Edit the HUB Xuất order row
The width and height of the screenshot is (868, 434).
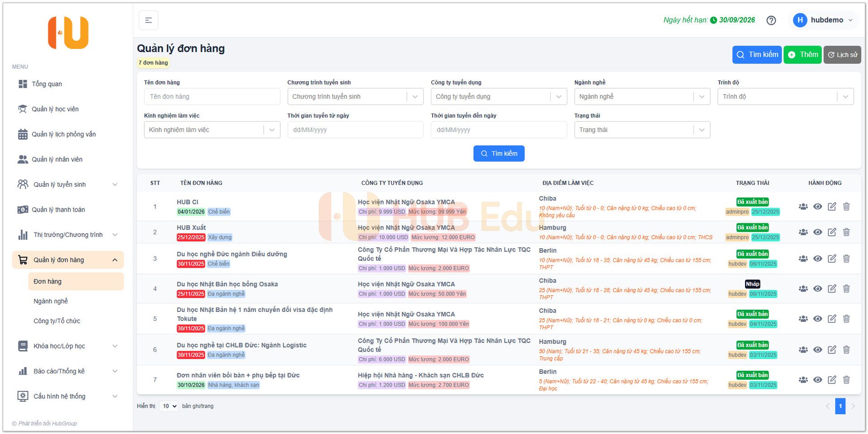click(832, 232)
